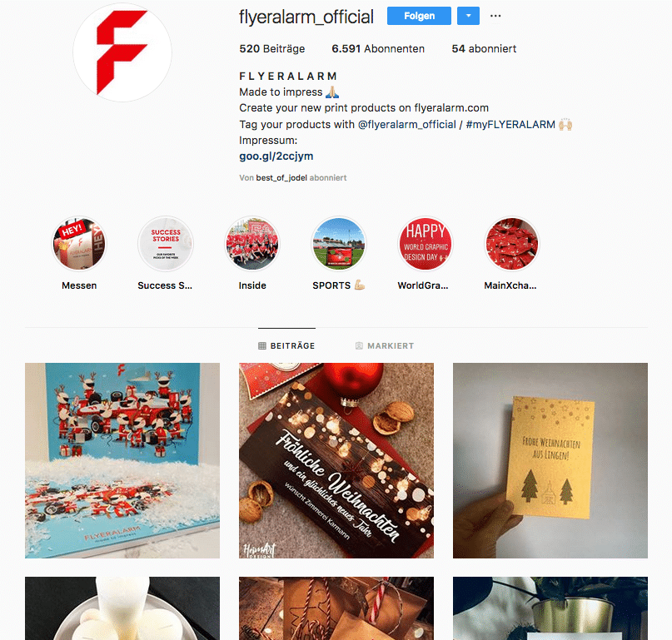This screenshot has height=640, width=672.
Task: Expand the suggested accounts dropdown arrow
Action: 469,16
